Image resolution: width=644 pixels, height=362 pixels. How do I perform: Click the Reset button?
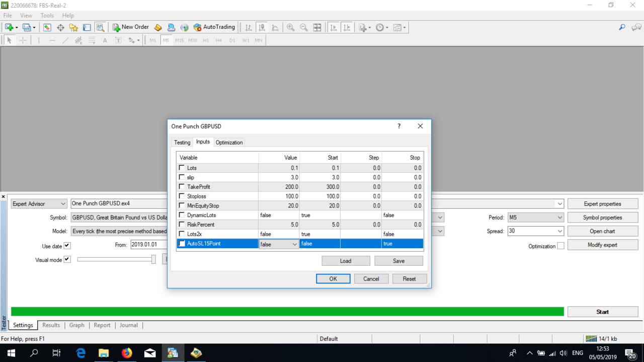pyautogui.click(x=410, y=279)
